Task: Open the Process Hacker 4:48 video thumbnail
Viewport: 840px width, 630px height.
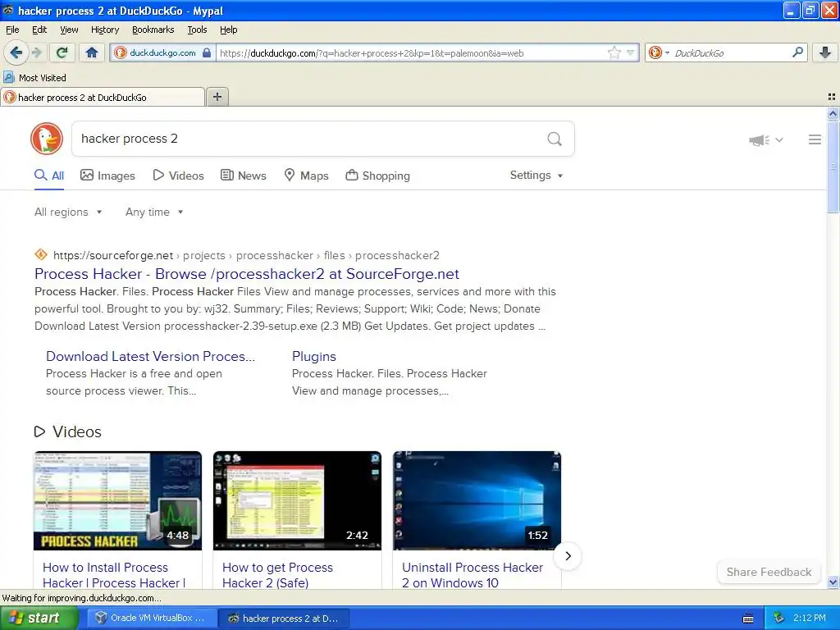Action: coord(118,500)
